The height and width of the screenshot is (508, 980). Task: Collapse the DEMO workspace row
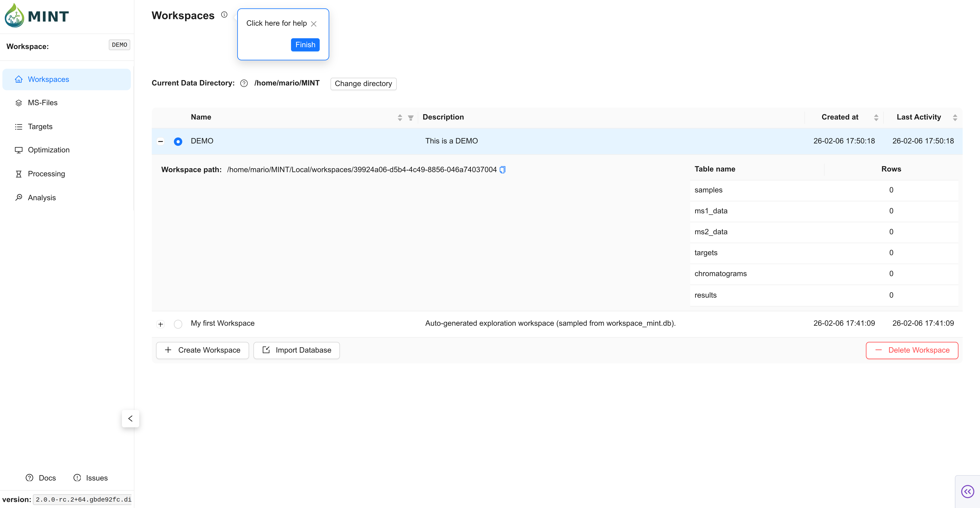coord(161,141)
